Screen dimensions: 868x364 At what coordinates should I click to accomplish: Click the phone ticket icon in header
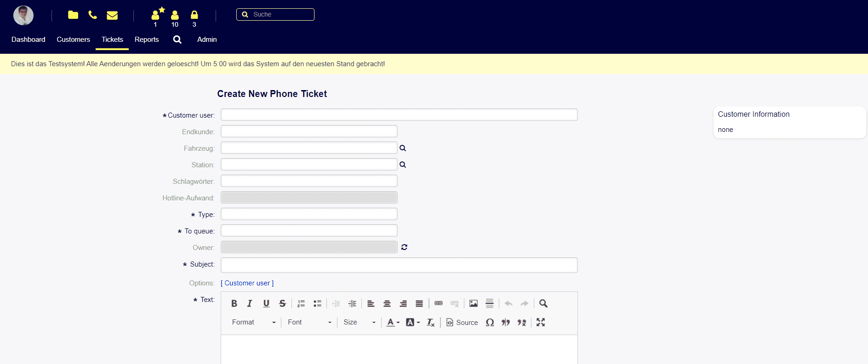point(92,15)
